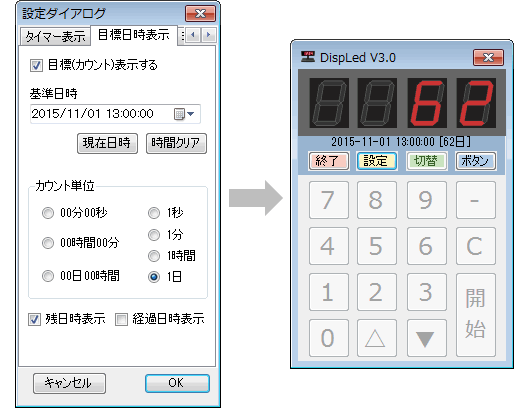
Task: Click the tab scroll left arrow
Action: pos(193,34)
